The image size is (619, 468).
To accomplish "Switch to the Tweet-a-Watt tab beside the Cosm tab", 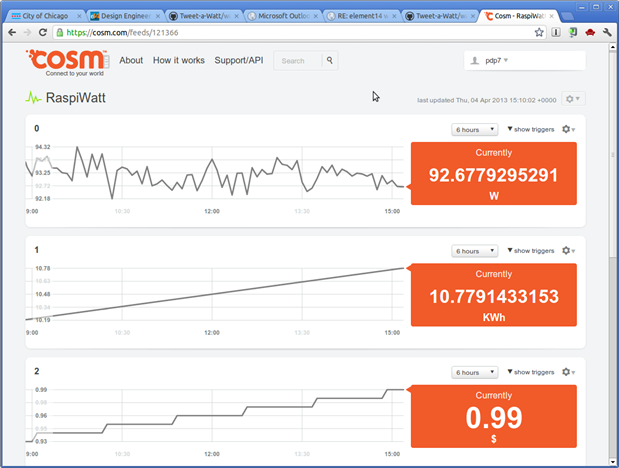I will coord(440,16).
